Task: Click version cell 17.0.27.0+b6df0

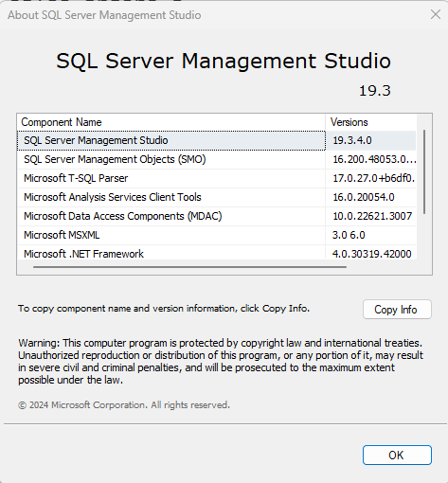Action: [x=371, y=178]
